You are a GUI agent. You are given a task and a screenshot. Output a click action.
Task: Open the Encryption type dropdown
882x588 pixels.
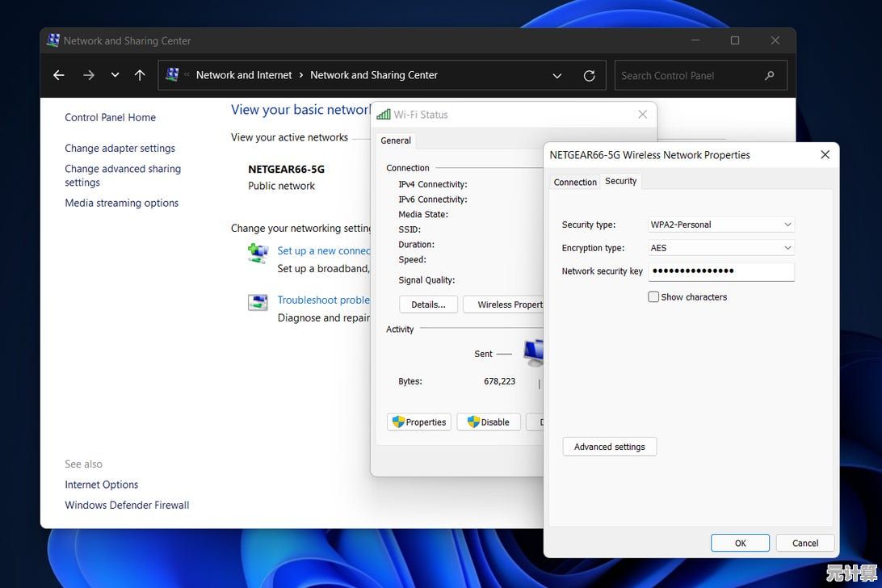[787, 247]
